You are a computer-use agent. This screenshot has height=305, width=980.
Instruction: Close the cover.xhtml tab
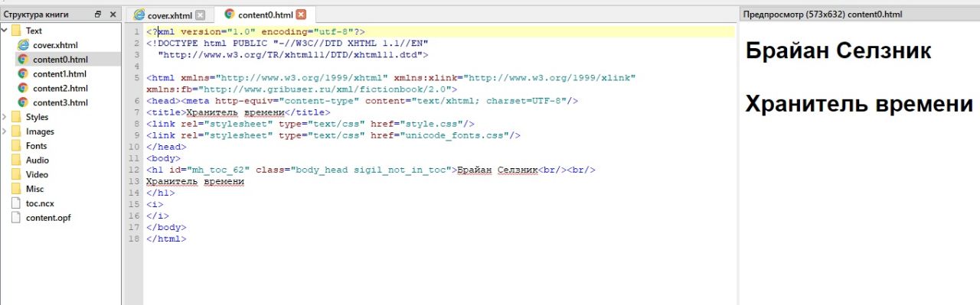(x=200, y=15)
